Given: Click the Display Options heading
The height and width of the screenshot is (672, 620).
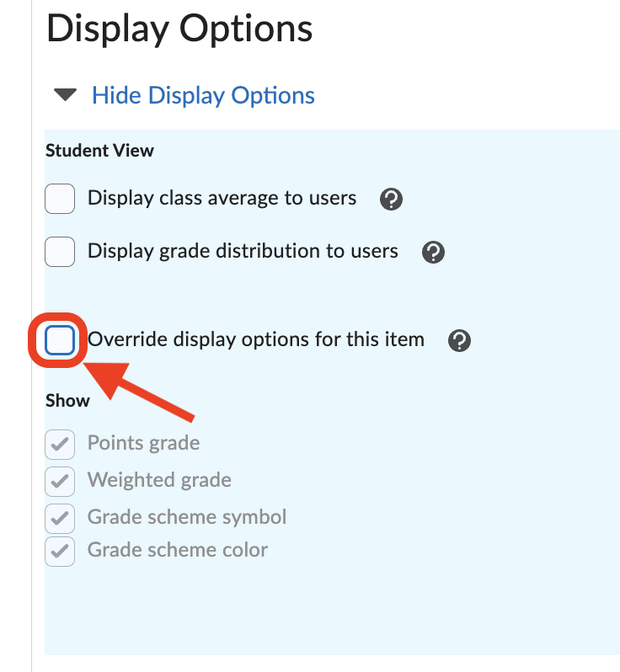Looking at the screenshot, I should point(179,29).
